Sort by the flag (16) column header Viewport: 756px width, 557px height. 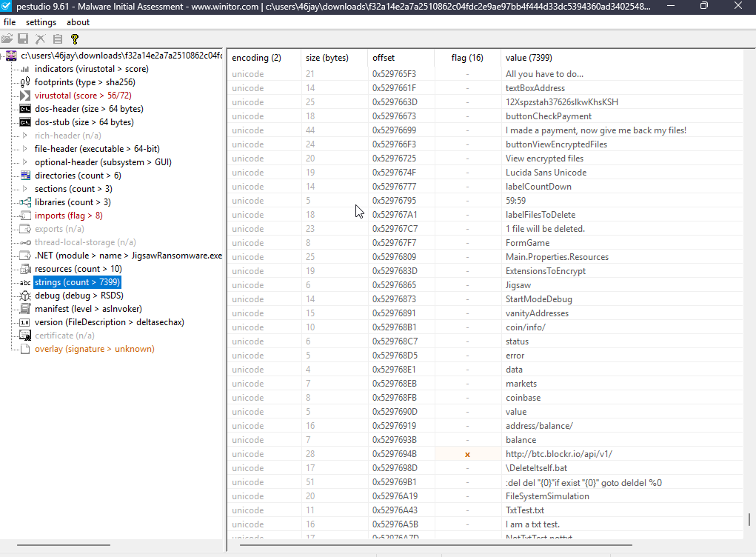click(467, 58)
